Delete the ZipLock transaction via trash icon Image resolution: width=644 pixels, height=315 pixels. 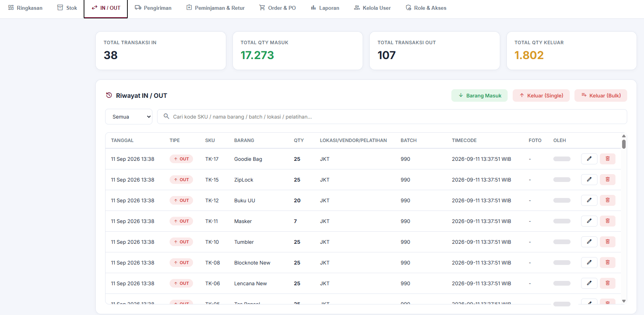(x=607, y=180)
